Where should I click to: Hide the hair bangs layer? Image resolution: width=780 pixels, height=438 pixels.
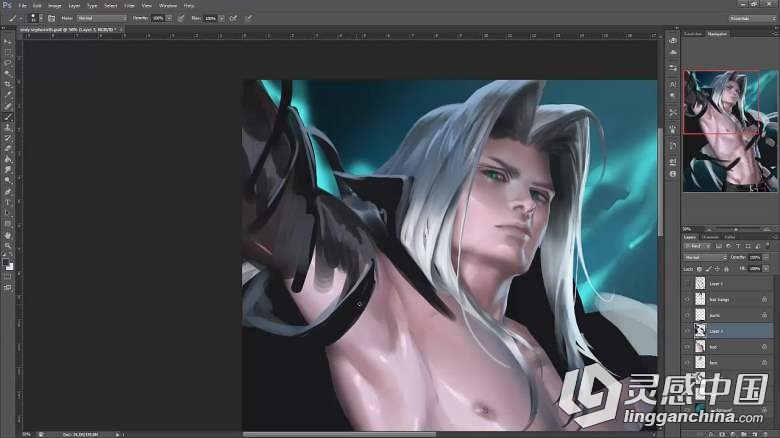(x=687, y=300)
